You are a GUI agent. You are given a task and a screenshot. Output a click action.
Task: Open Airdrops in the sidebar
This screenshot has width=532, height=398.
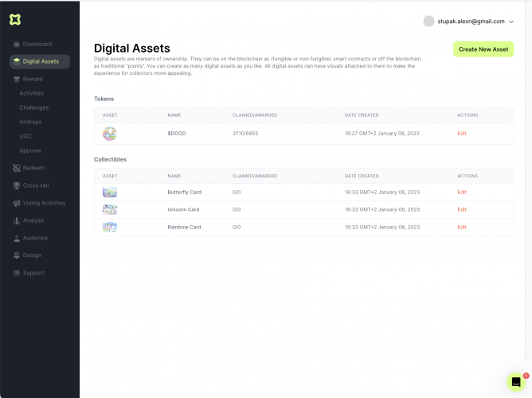(30, 122)
